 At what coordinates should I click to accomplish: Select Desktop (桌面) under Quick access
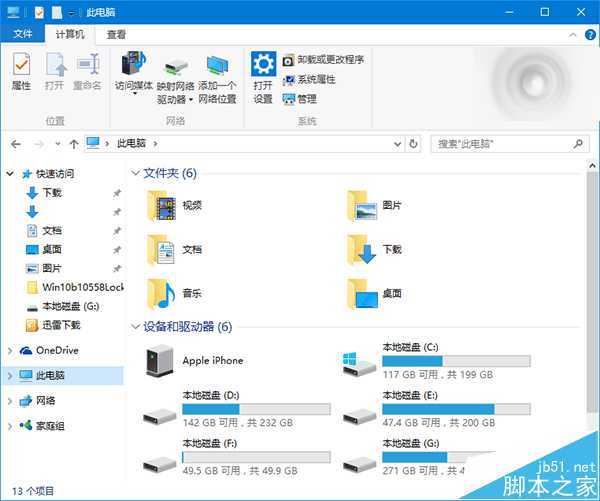click(44, 250)
